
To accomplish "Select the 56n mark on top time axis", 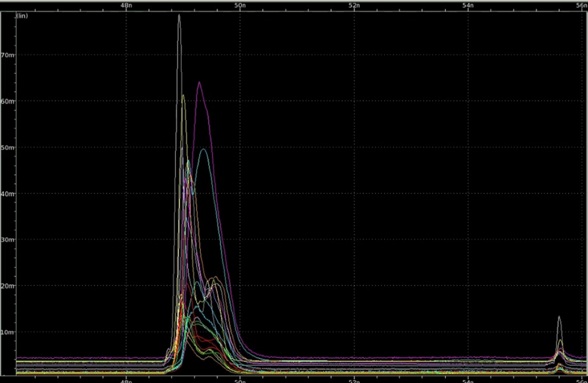I will coord(581,5).
